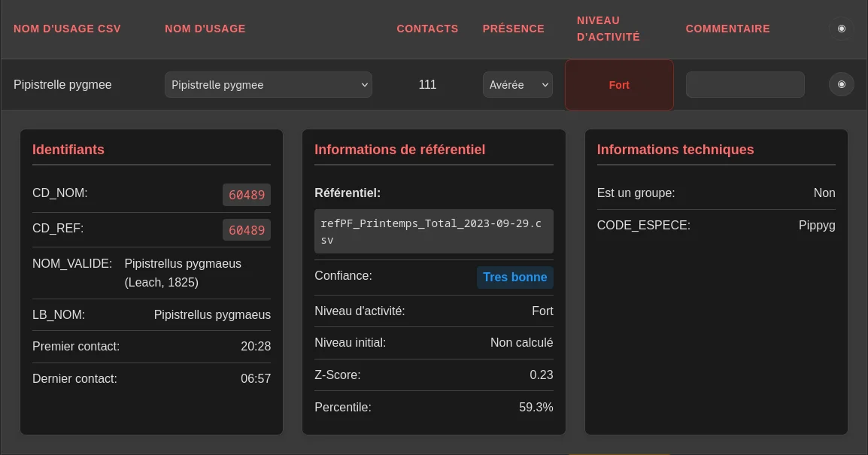The image size is (868, 455).
Task: Click the COMMENTAIRE column header
Action: coord(728,29)
